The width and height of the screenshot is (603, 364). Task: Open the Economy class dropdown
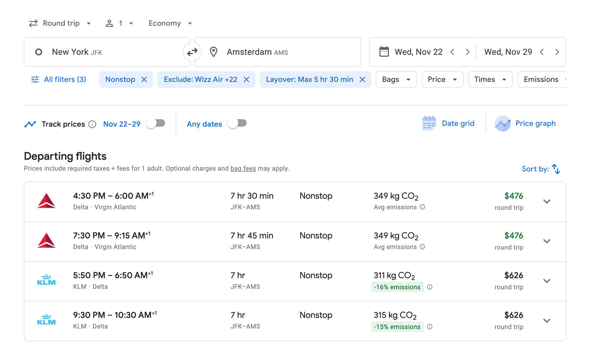pos(170,23)
